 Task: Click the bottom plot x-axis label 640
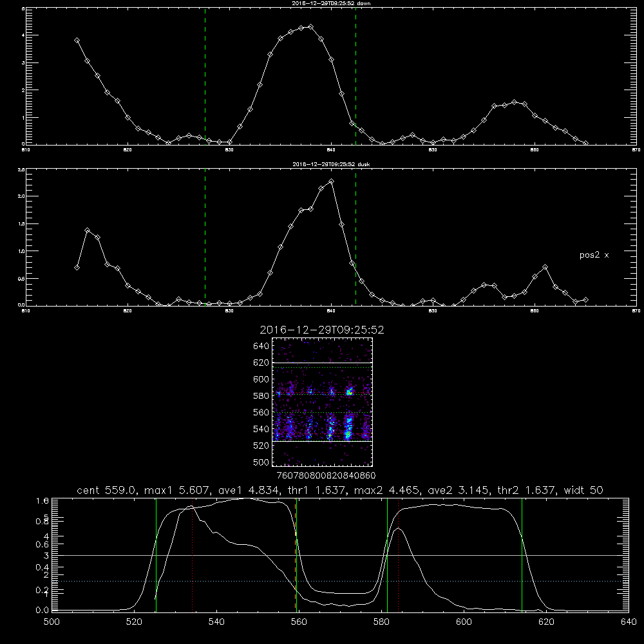629,622
